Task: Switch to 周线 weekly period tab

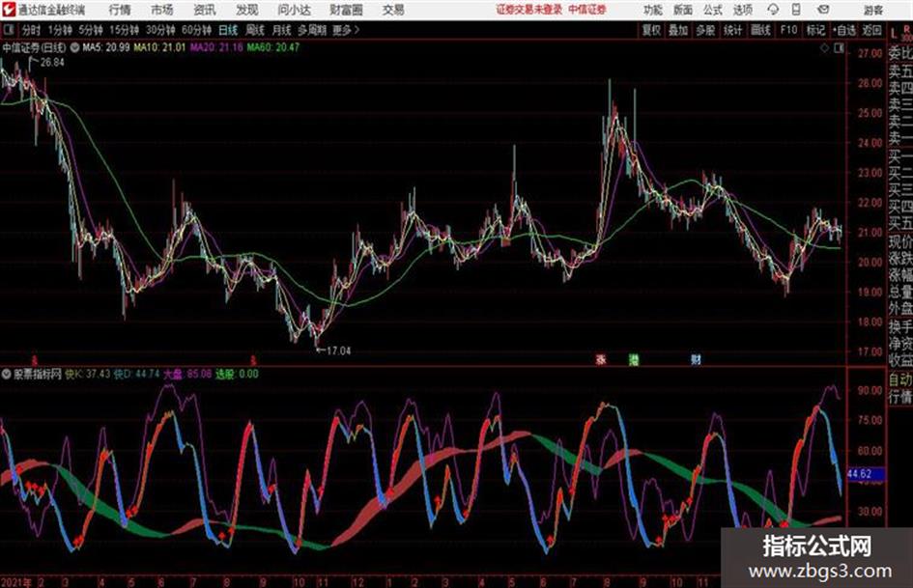Action: pyautogui.click(x=255, y=30)
